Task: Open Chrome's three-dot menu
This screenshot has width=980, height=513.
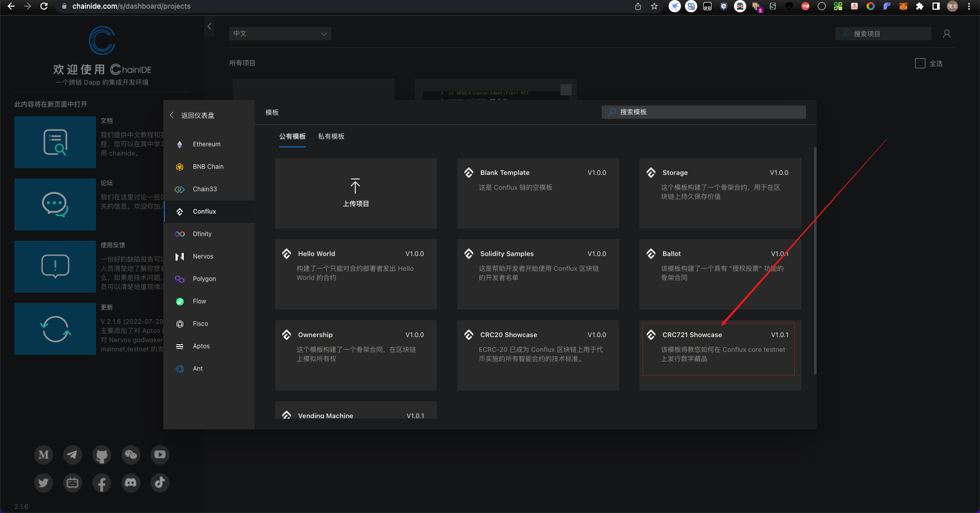Action: 969,6
